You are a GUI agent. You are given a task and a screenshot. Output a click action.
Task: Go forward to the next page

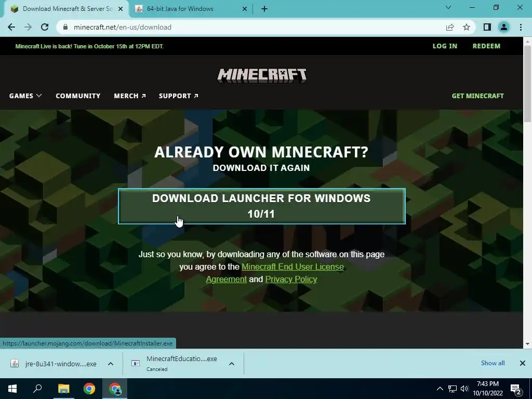[28, 27]
